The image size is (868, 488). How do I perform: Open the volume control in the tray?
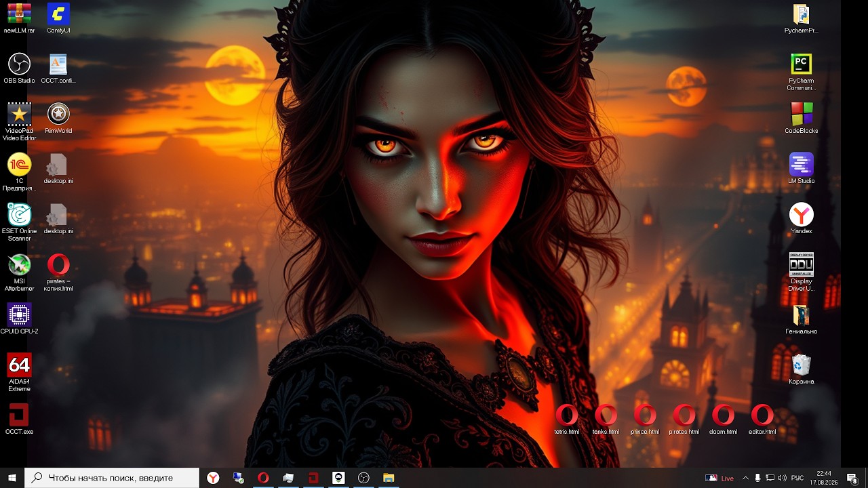[782, 478]
